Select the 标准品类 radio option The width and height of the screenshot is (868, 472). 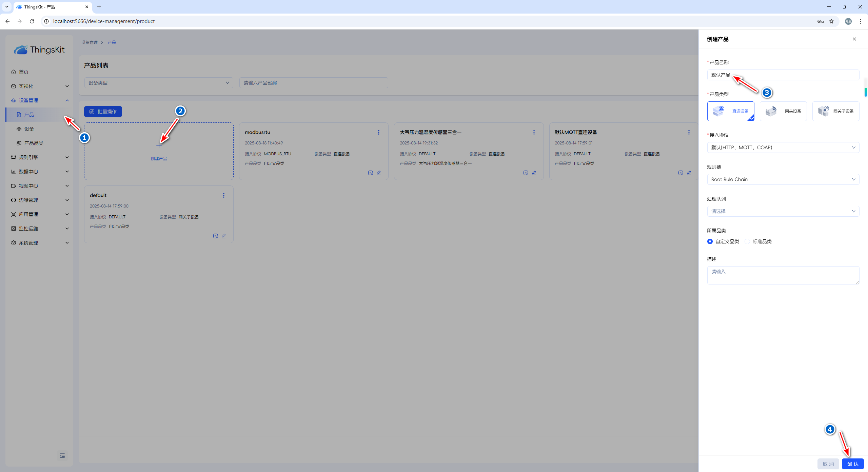point(747,241)
